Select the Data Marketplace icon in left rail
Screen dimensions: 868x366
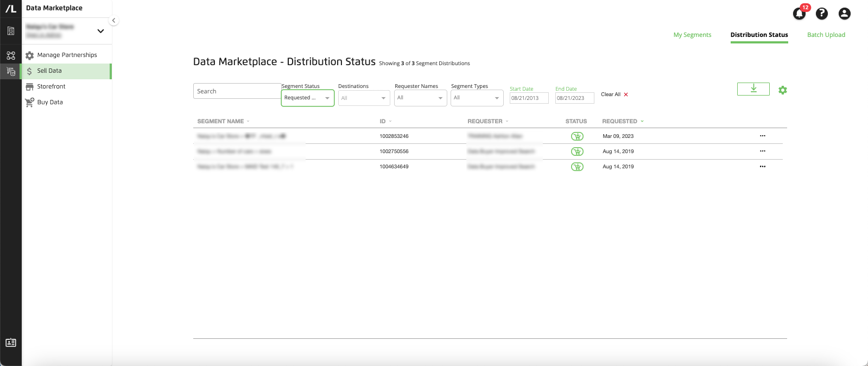(11, 71)
